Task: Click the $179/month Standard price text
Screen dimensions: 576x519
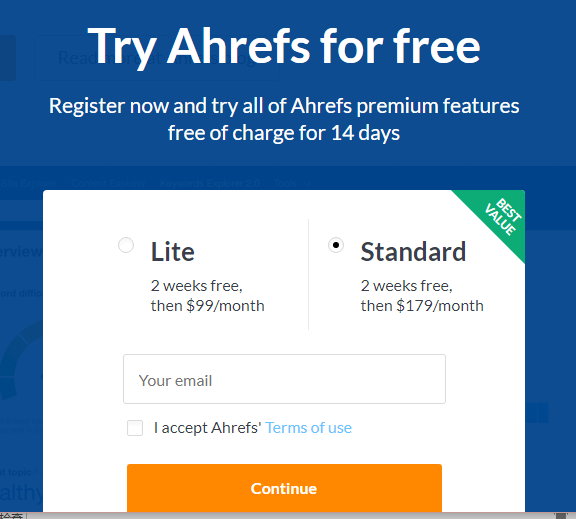Action: click(x=440, y=306)
